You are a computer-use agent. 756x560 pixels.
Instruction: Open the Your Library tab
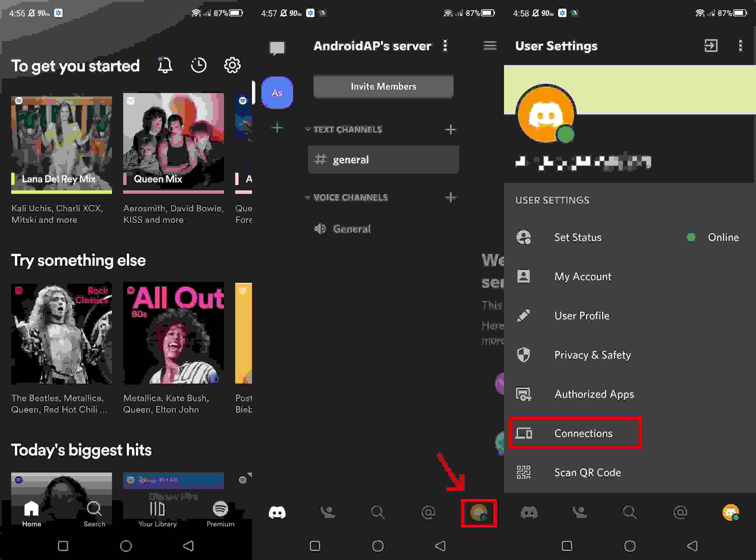point(157,514)
